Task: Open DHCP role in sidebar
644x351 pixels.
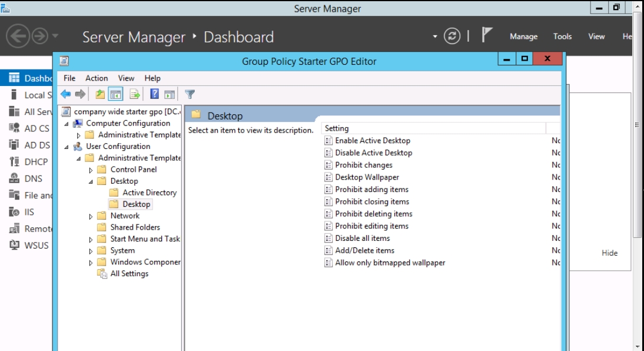Action: coord(26,162)
